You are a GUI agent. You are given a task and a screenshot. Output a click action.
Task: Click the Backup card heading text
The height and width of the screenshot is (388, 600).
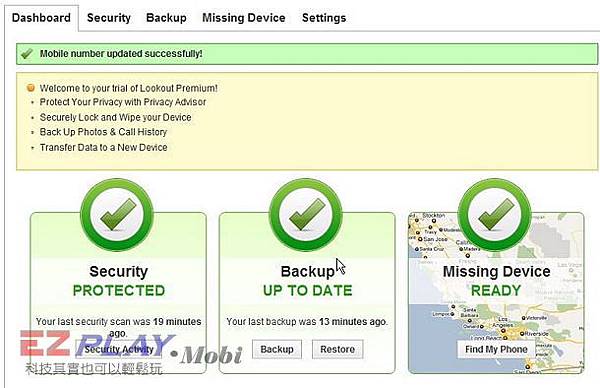coord(307,271)
